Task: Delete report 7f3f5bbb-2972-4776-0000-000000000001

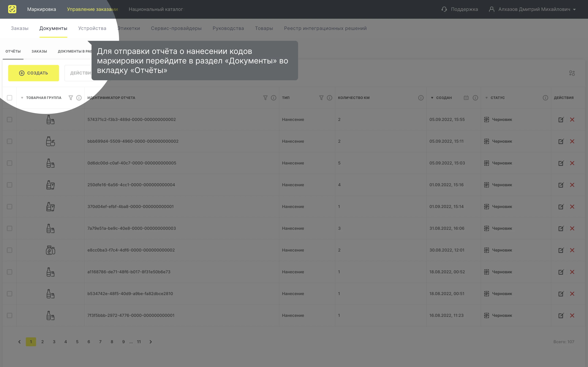Action: 572,315
